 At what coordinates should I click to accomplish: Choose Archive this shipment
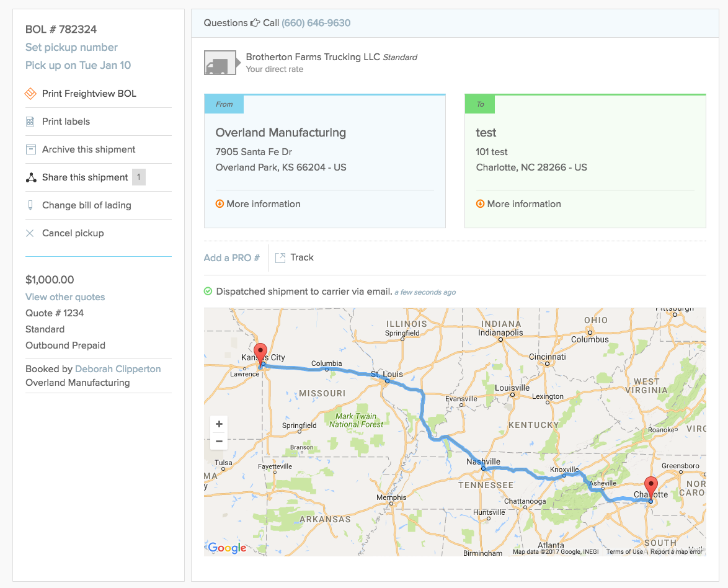tap(89, 149)
